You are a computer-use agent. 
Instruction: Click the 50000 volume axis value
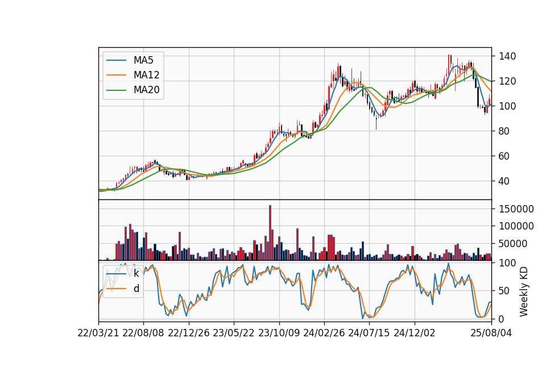click(513, 244)
